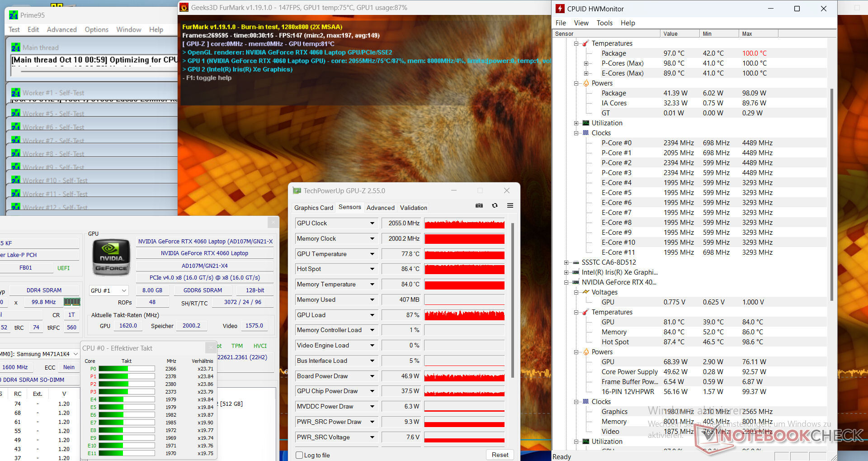Click GPU Load red history graph
Image resolution: width=868 pixels, height=461 pixels.
pos(464,315)
